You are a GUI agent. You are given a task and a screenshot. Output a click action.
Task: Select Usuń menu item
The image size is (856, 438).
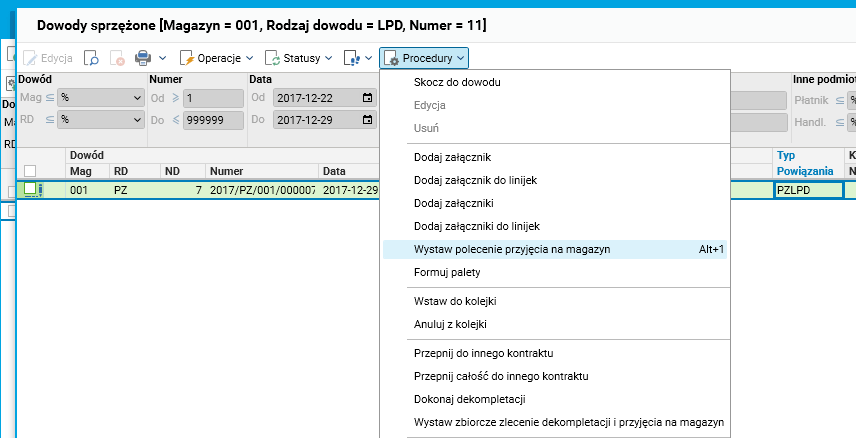[x=555, y=128]
